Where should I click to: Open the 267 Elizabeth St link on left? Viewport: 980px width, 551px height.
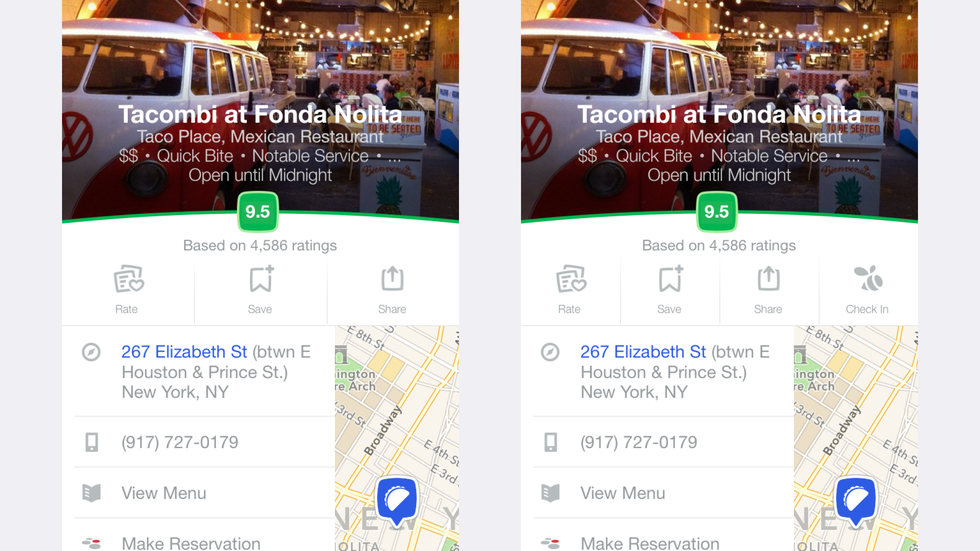pos(184,352)
